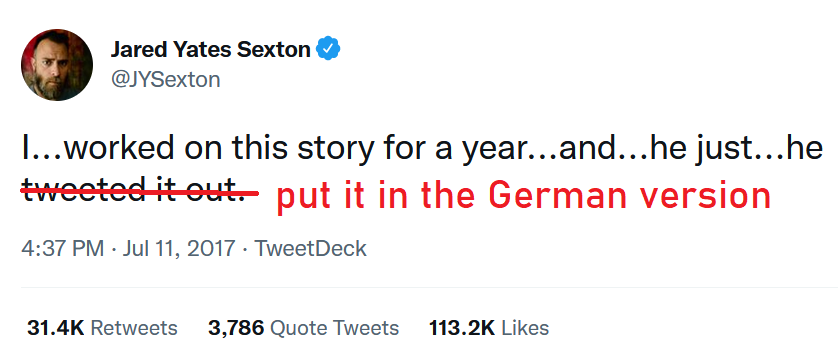This screenshot has width=838, height=362.
Task: Open the TweetDeck source link
Action: [310, 249]
